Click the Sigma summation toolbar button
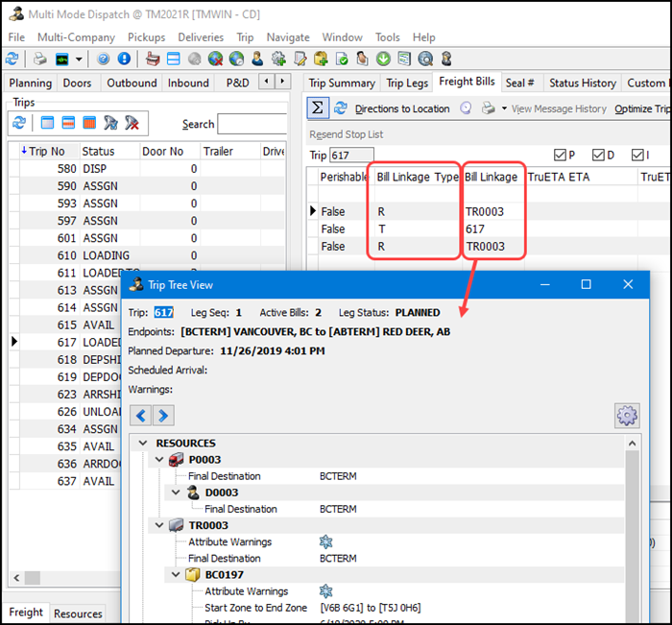 (x=318, y=108)
